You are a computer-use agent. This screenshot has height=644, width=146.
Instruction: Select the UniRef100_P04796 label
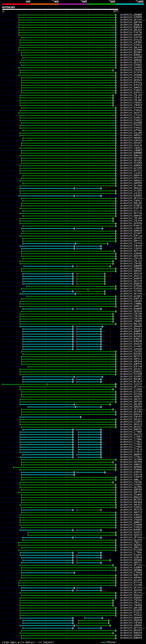[131, 32]
